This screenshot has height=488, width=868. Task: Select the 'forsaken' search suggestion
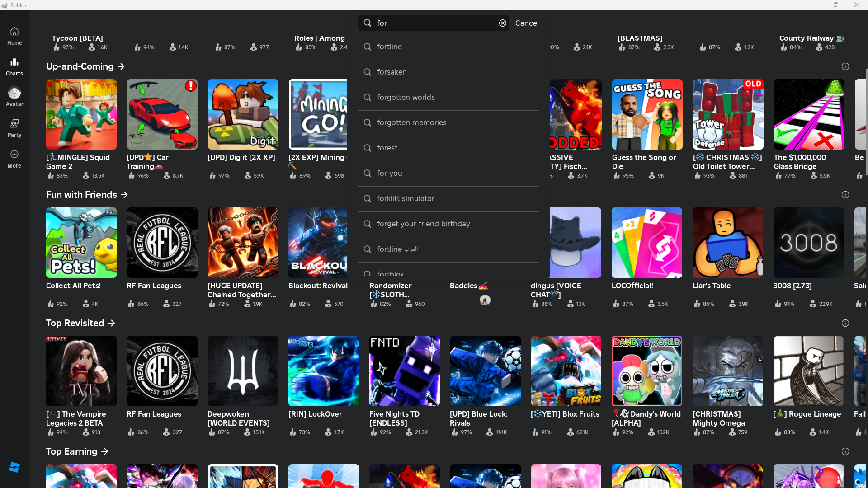[x=392, y=72]
